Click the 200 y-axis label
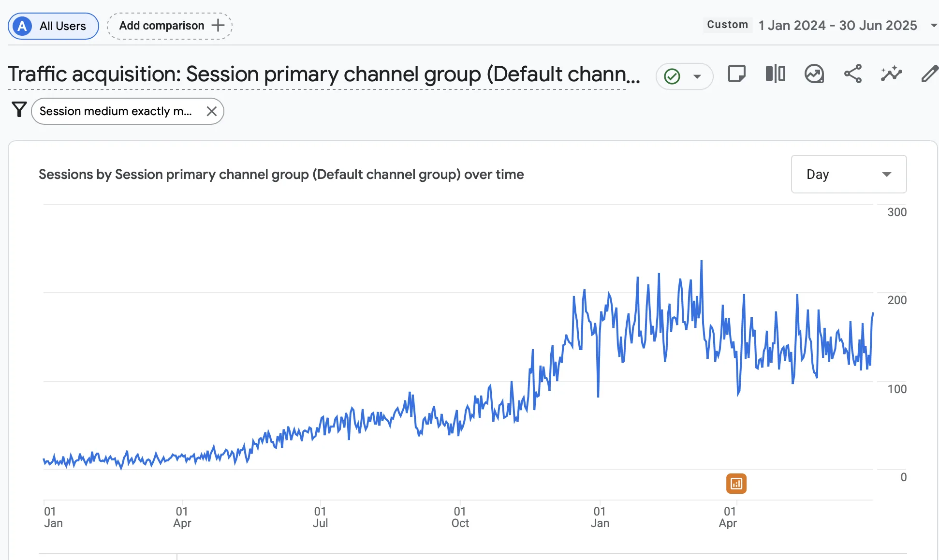Viewport: 939px width, 560px height. [897, 300]
